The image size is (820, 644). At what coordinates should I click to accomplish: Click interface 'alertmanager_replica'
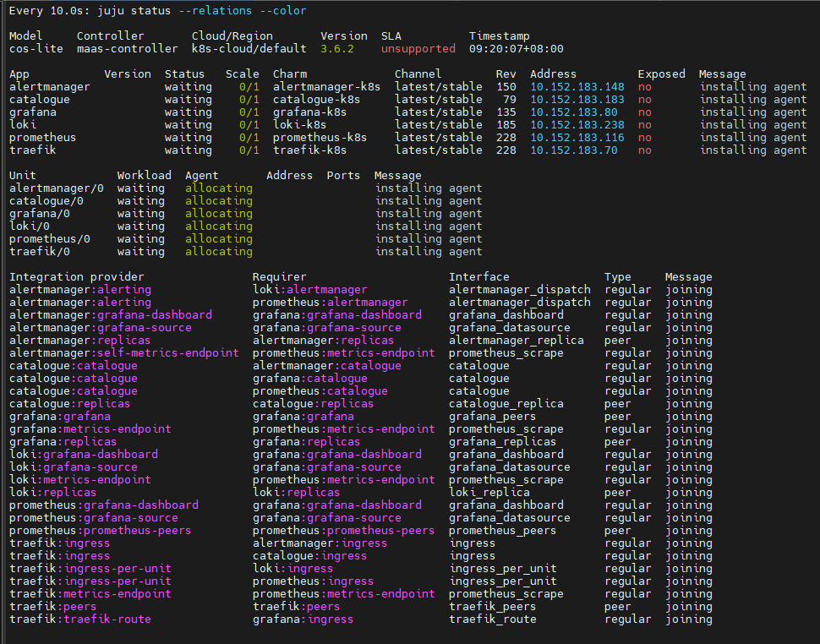517,341
